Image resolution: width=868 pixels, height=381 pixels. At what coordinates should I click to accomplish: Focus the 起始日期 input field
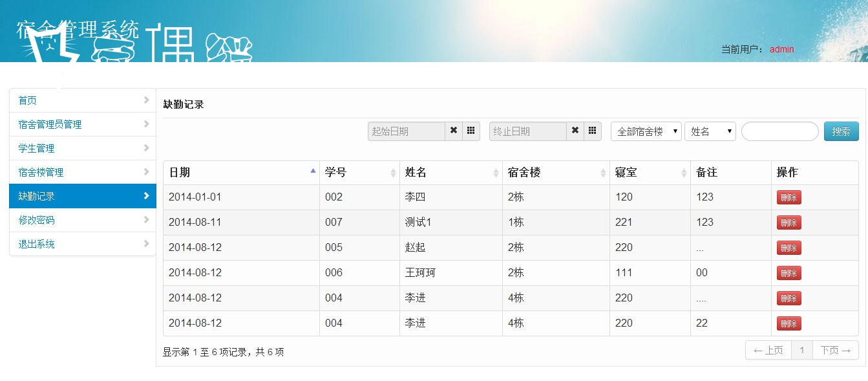coord(407,131)
